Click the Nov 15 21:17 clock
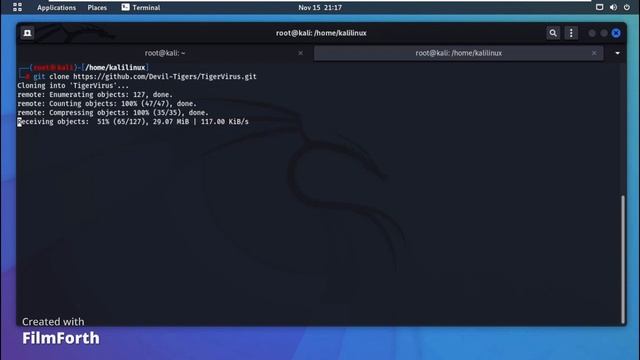 [x=320, y=7]
